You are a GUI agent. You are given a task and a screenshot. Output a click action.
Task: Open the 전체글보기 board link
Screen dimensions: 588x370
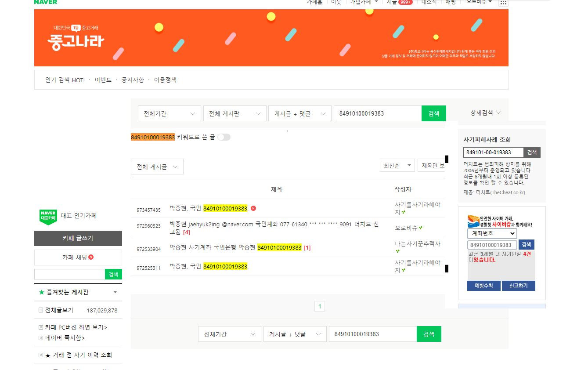click(x=59, y=310)
